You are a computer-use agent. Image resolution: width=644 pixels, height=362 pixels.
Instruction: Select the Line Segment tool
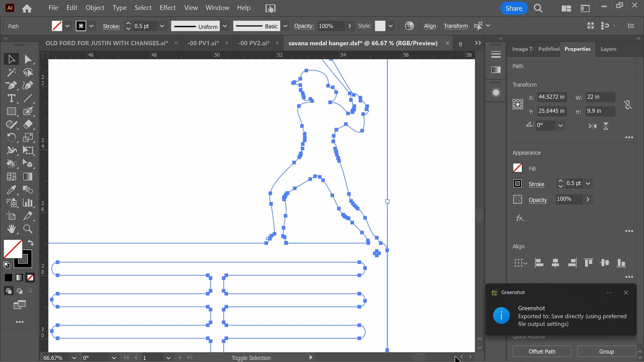click(28, 98)
